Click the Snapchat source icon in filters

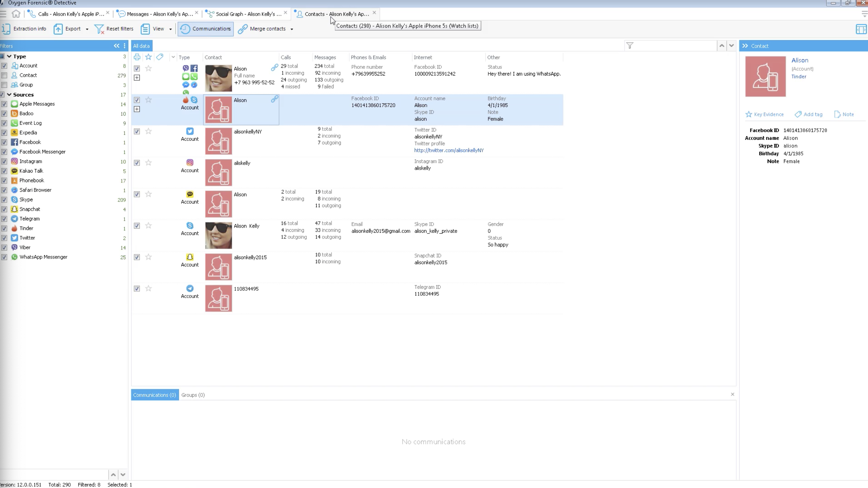(x=14, y=209)
